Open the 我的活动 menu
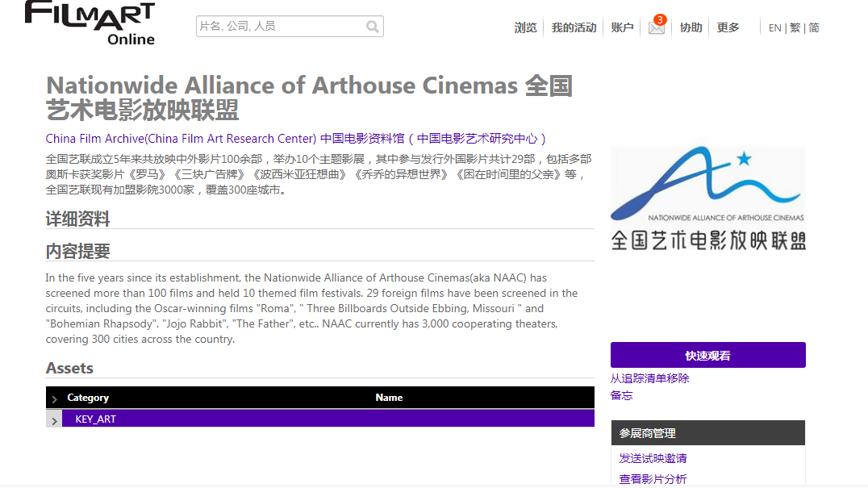 [x=574, y=27]
